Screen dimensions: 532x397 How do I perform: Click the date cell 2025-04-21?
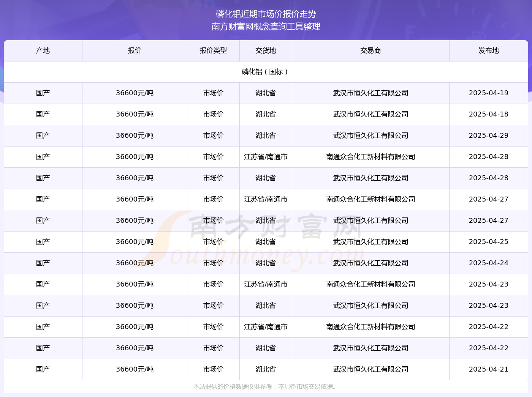[489, 369]
